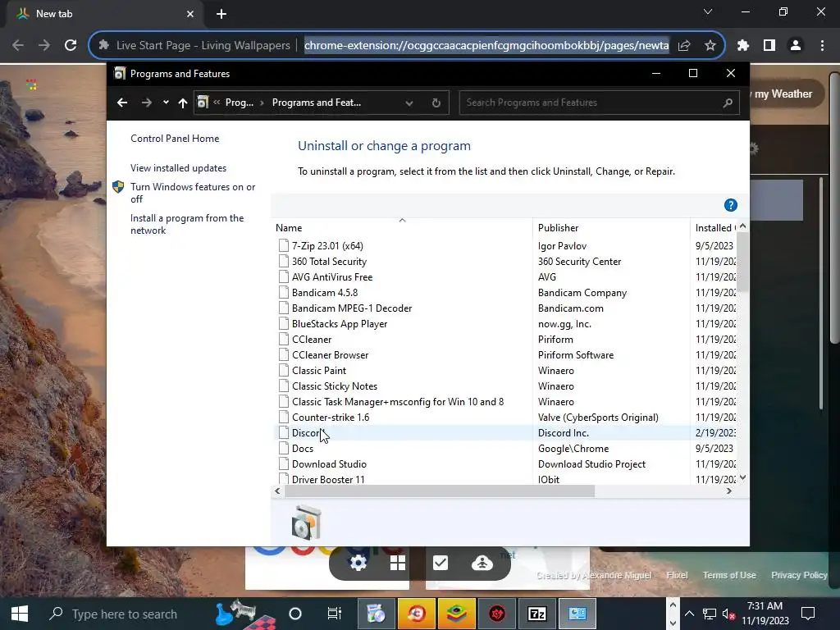This screenshot has height=630, width=840.
Task: Open Control Panel Home link
Action: pyautogui.click(x=175, y=138)
